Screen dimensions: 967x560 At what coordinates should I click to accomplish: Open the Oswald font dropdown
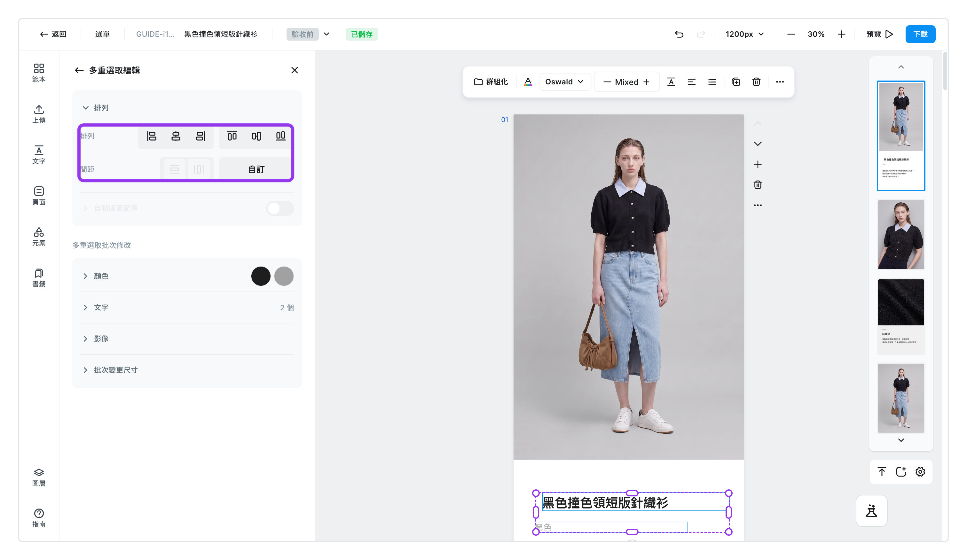(565, 82)
